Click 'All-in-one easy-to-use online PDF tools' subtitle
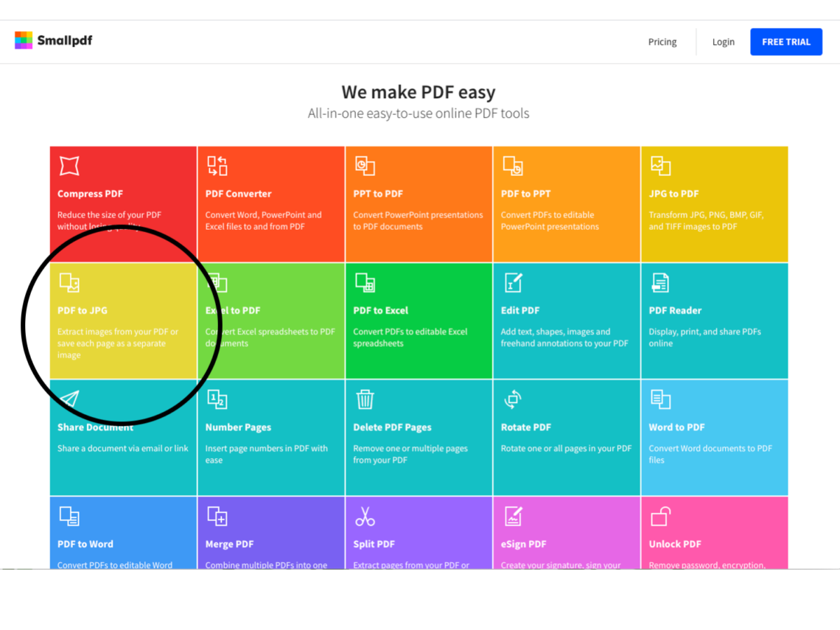Image resolution: width=840 pixels, height=630 pixels. 419,113
